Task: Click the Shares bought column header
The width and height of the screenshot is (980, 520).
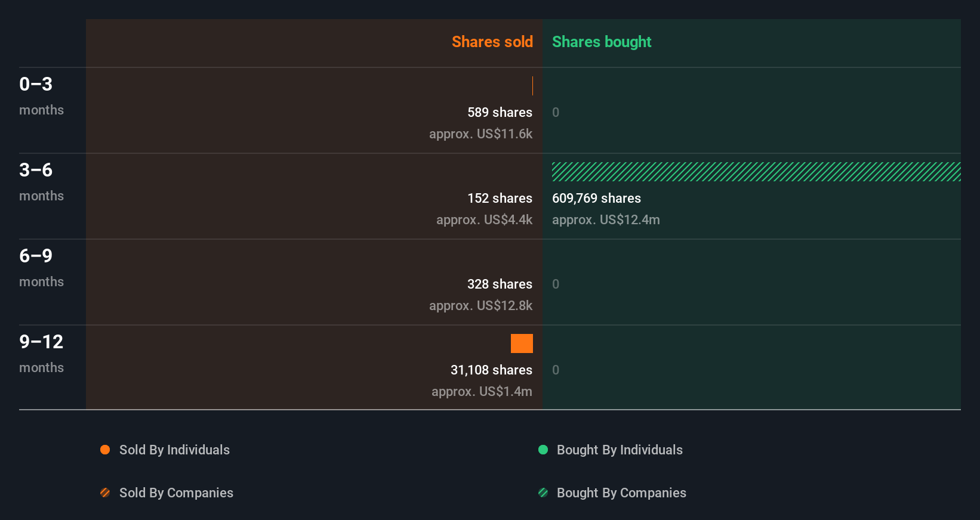Action: point(601,42)
